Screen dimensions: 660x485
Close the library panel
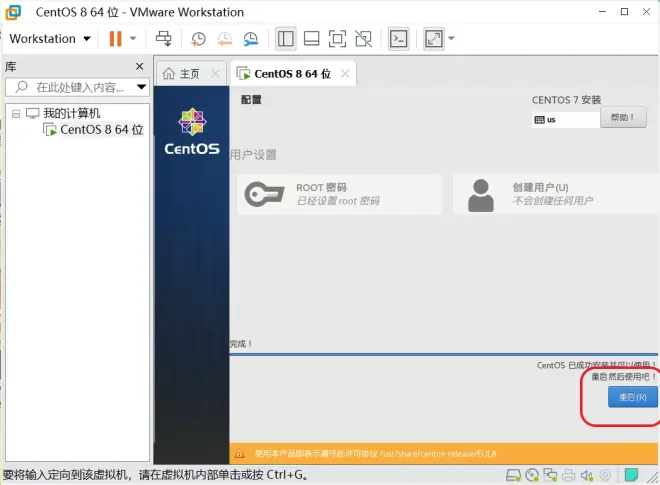(x=140, y=66)
